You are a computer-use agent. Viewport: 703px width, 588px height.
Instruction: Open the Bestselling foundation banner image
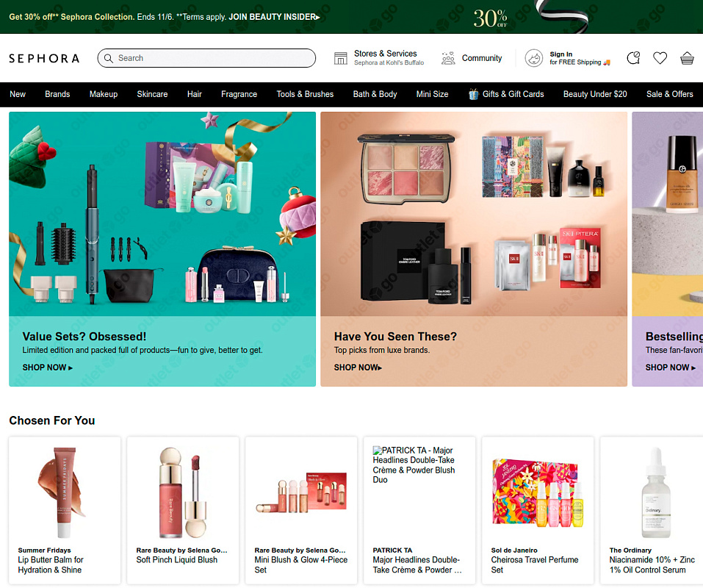668,214
